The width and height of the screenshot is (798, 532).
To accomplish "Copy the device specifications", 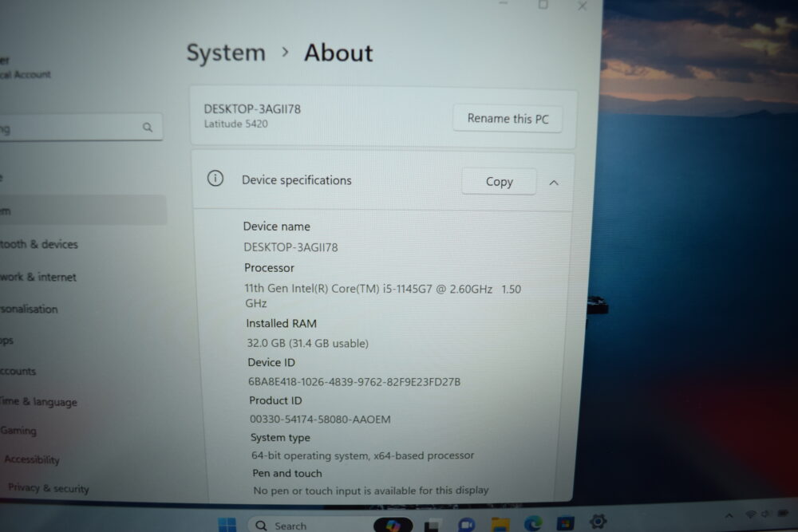I will (x=499, y=182).
